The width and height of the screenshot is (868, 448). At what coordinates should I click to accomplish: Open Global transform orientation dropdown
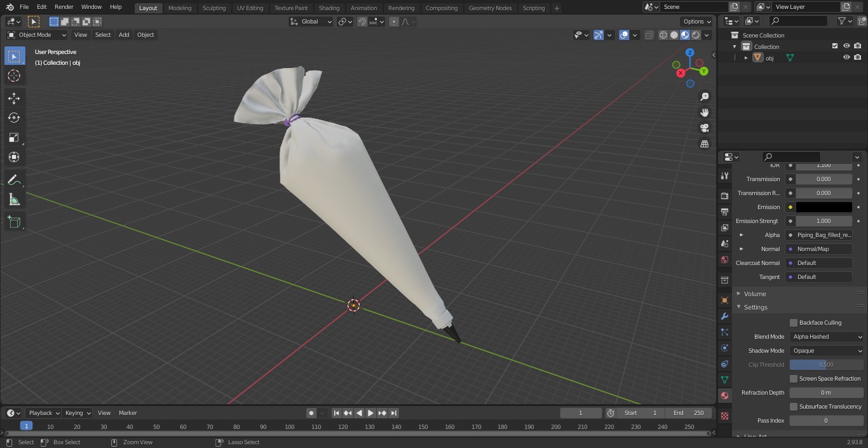pyautogui.click(x=311, y=22)
